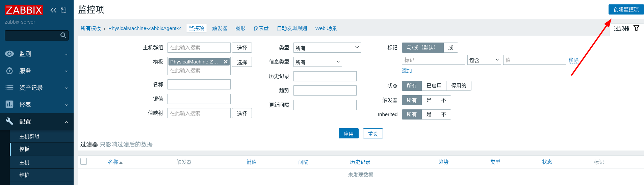Focus the 名称 input field

pos(199,84)
